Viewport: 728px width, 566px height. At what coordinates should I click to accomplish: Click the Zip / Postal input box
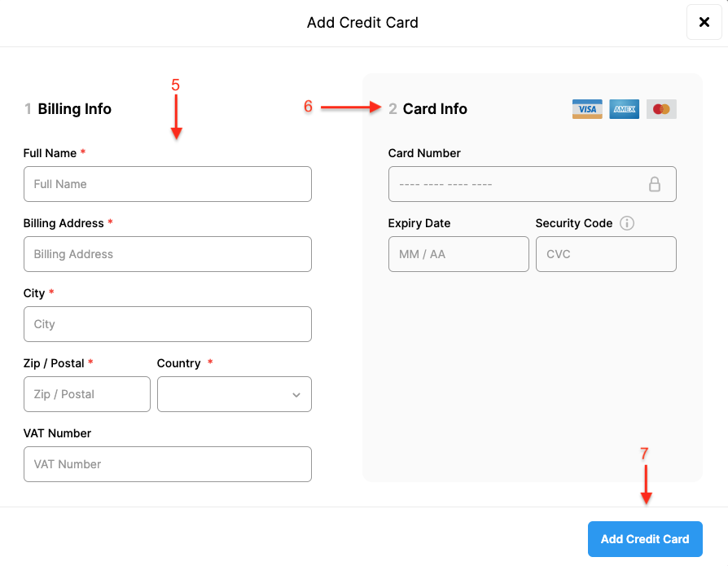[86, 394]
